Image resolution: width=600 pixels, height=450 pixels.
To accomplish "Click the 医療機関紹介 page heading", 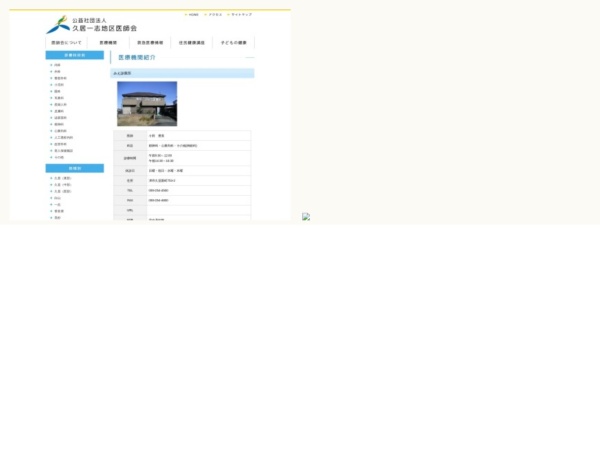I will click(x=137, y=58).
